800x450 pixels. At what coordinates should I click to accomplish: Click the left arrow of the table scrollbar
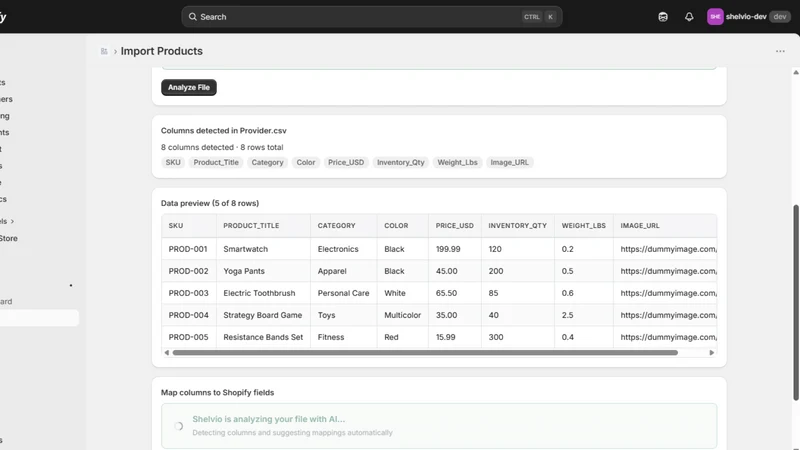166,353
